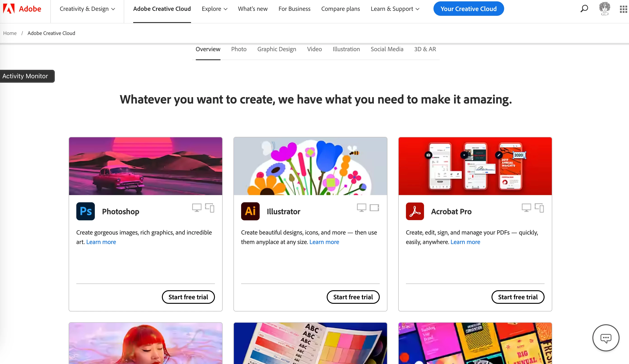The image size is (629, 364).
Task: Click the Photoshop pink car thumbnail
Action: pyautogui.click(x=146, y=166)
